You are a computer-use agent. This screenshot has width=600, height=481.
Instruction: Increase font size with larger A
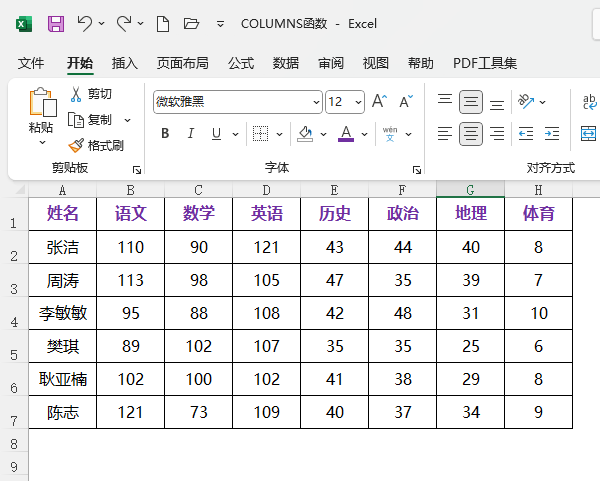coord(379,102)
